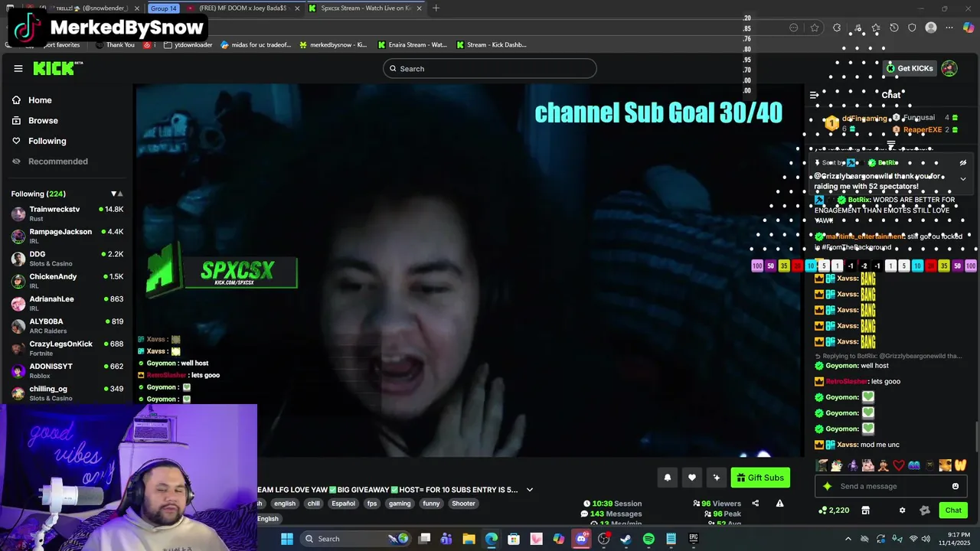Screen dimensions: 980x551
Task: Click the 'fps' tag
Action: click(x=372, y=504)
